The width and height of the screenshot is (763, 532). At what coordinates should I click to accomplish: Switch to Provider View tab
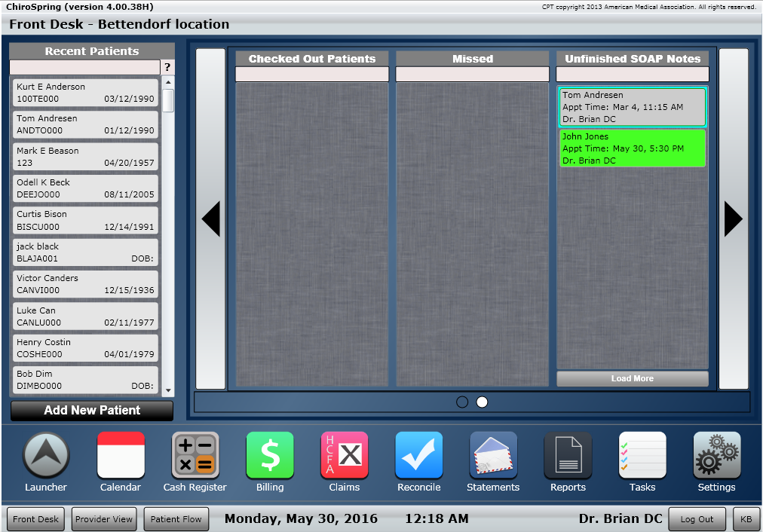103,519
